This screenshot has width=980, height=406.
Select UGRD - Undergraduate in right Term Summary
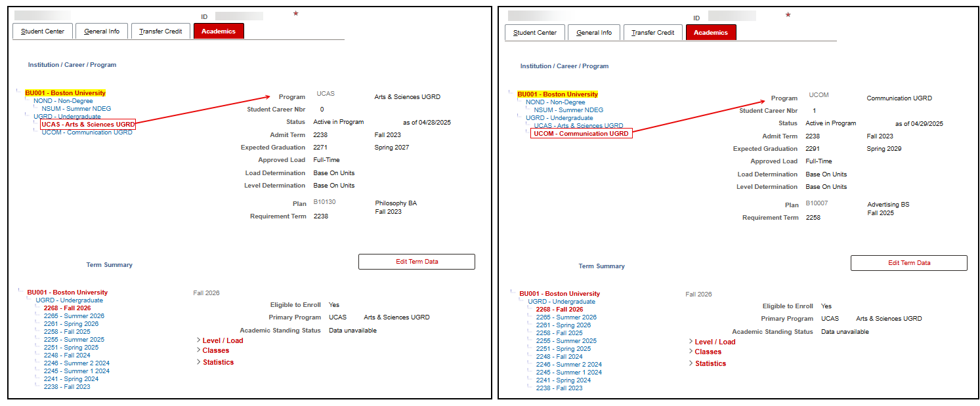click(561, 302)
